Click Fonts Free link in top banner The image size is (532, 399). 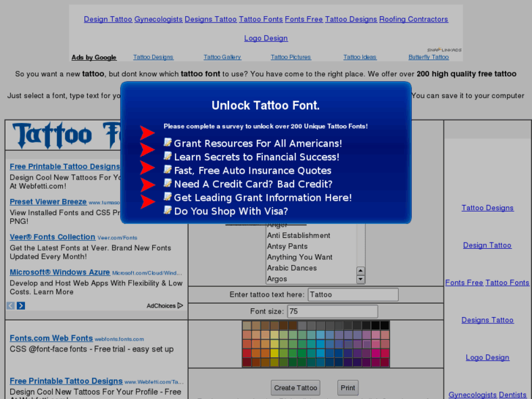[304, 19]
